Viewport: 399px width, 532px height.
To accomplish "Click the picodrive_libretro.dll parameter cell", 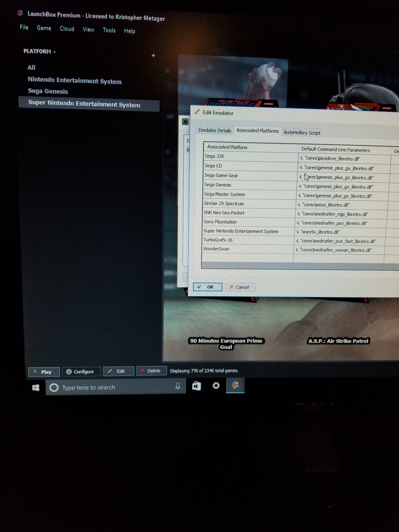I will pos(345,159).
